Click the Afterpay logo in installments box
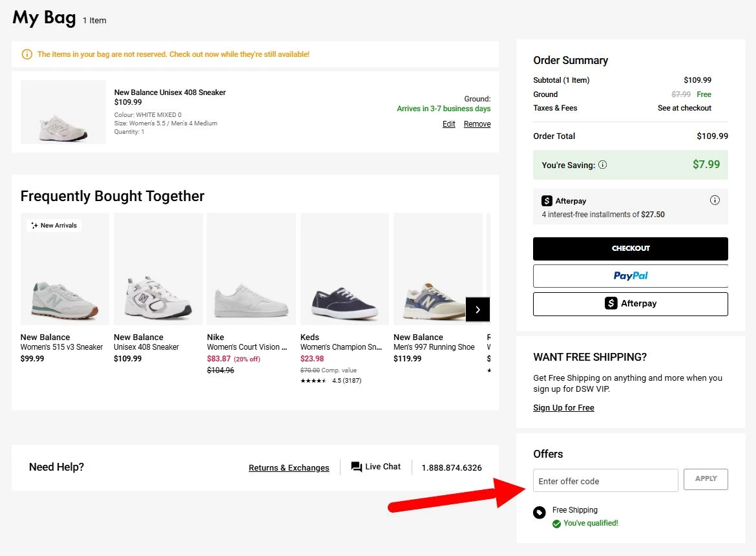Image resolution: width=756 pixels, height=556 pixels. [547, 200]
